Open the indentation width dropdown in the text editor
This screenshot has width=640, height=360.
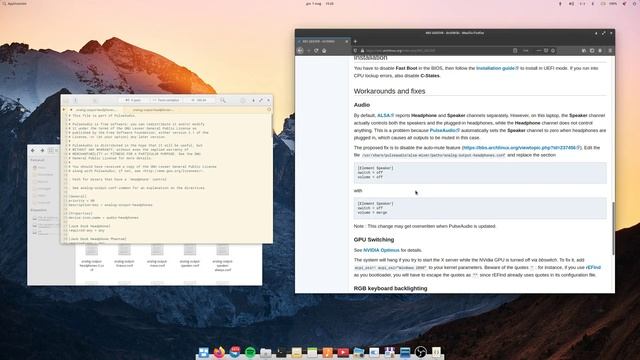click(x=133, y=100)
